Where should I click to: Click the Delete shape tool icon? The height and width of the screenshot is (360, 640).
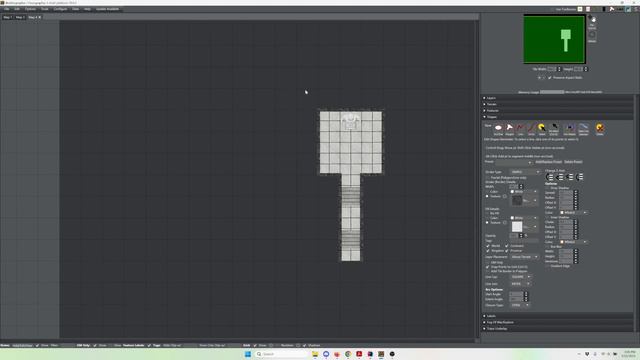click(x=600, y=128)
